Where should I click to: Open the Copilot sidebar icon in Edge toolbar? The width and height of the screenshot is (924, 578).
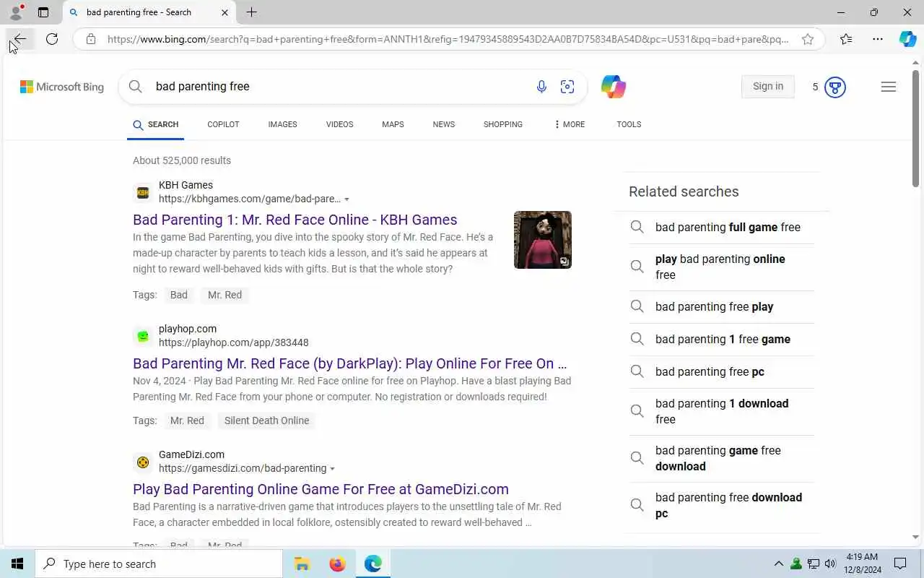pyautogui.click(x=907, y=39)
